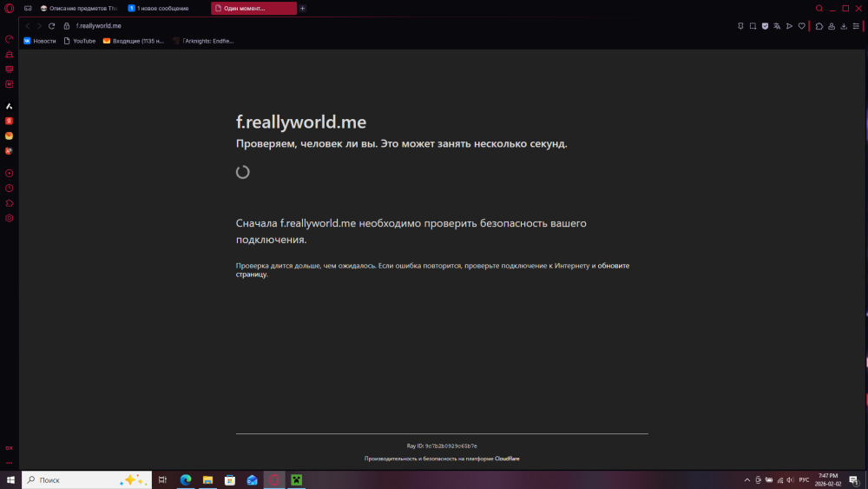Open the settings gear sidebar icon

point(9,218)
